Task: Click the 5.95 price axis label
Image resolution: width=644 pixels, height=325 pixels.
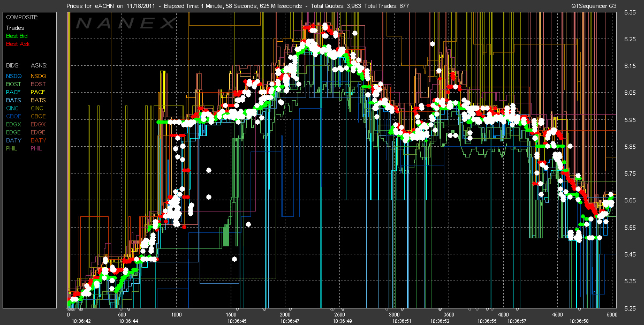Action: click(x=630, y=120)
